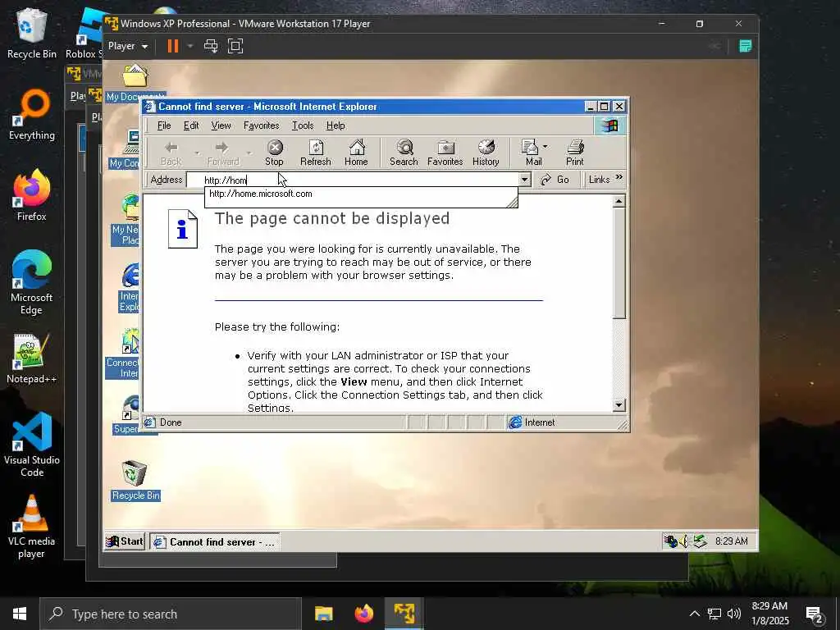840x630 pixels.
Task: Click host clock showing 8:29 AM 1/8/2025
Action: point(769,614)
